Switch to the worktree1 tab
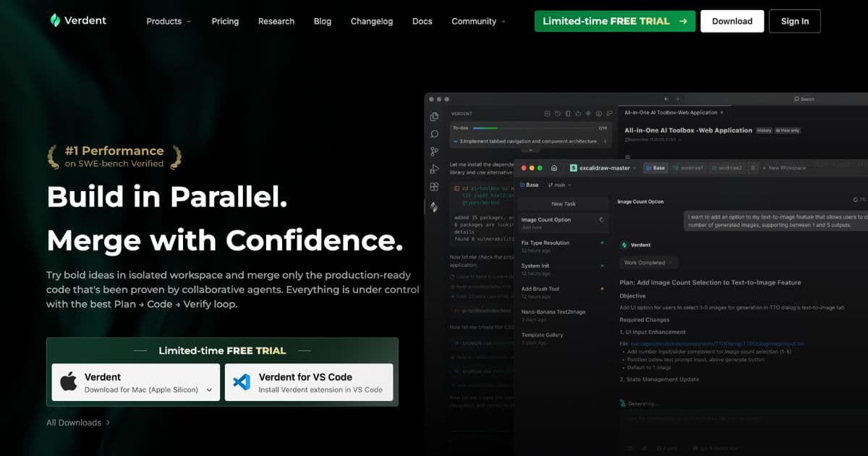This screenshot has height=456, width=868. click(x=689, y=168)
